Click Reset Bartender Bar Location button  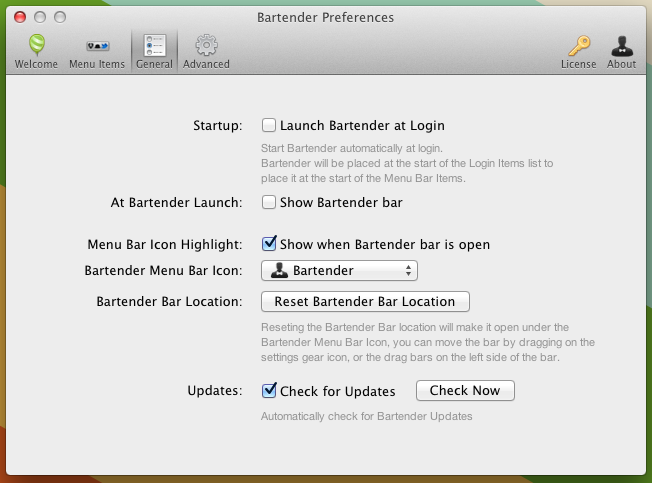pos(365,301)
